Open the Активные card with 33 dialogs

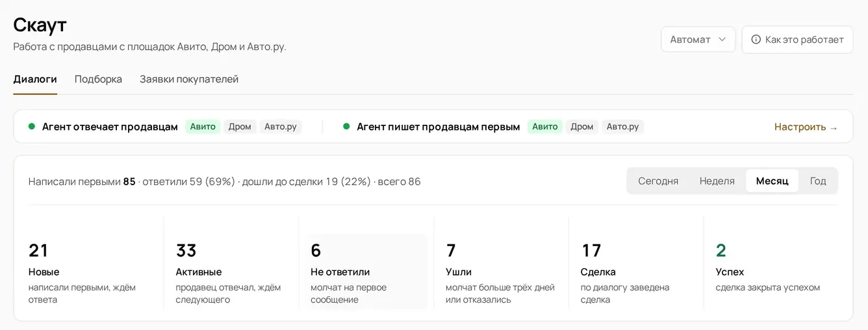coord(231,272)
